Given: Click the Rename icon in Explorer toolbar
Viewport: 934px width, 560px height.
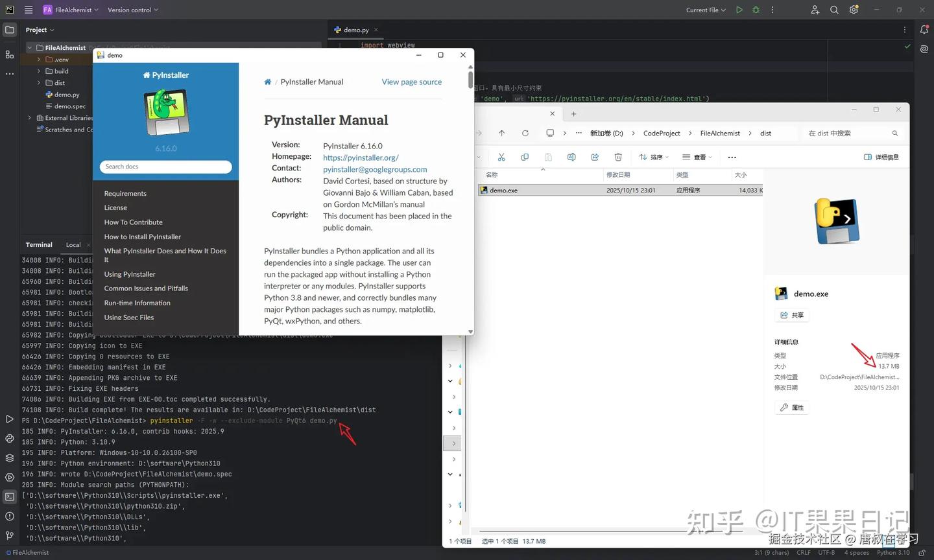Looking at the screenshot, I should coord(571,157).
